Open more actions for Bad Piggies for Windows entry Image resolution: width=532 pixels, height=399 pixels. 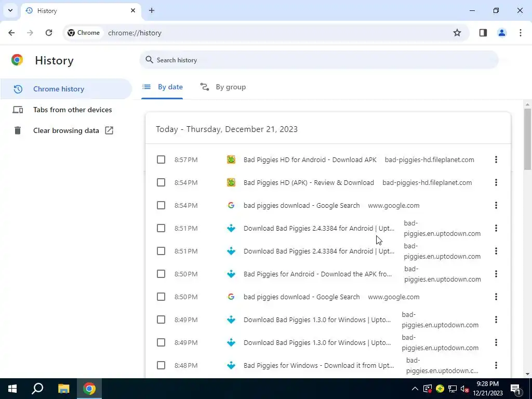496,365
